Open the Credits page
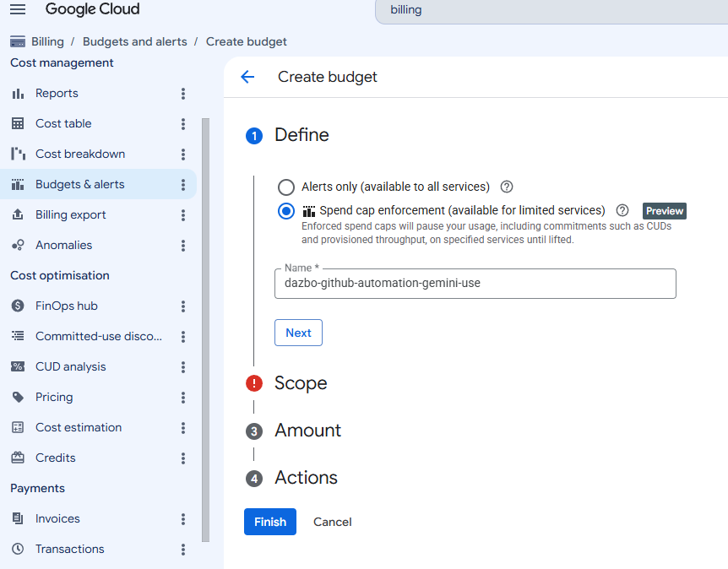Screen dimensions: 728x569 click(55, 458)
